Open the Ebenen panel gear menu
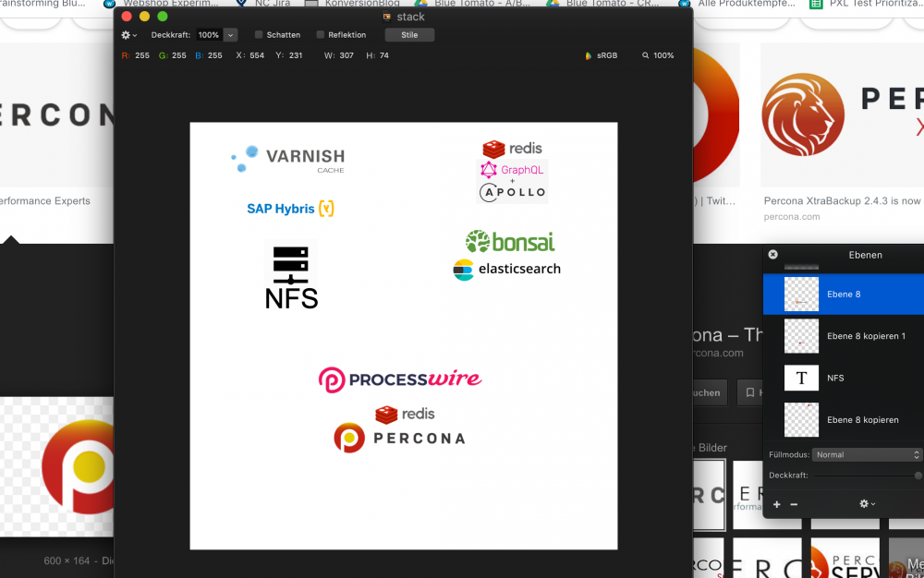 click(x=867, y=504)
